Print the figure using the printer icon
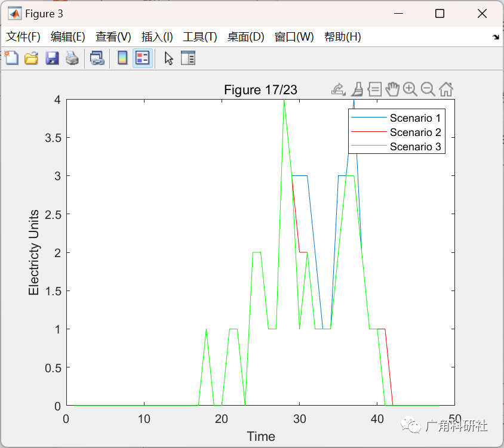Viewport: 504px width, 448px height. (x=72, y=58)
